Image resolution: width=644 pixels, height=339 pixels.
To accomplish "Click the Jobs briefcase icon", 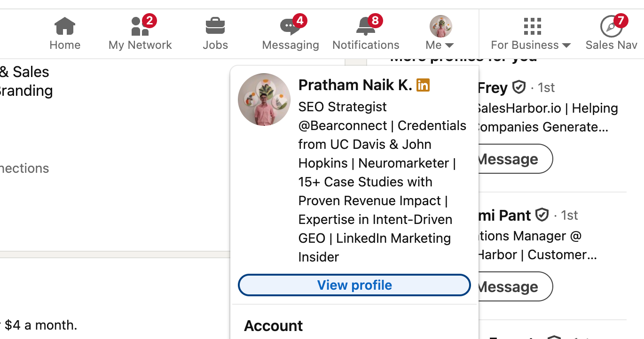I will pos(215,26).
